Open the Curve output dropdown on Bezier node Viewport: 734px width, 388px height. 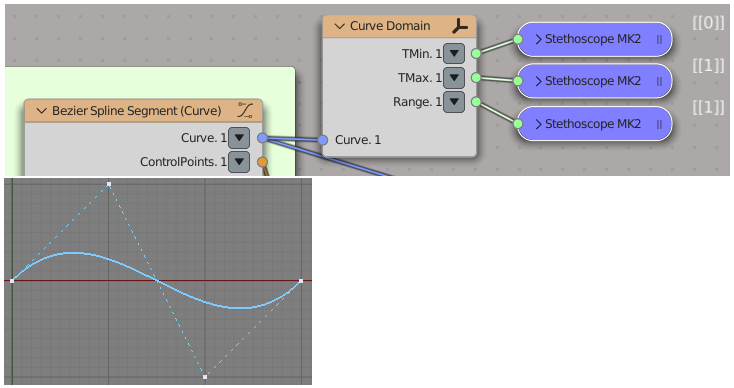click(239, 138)
